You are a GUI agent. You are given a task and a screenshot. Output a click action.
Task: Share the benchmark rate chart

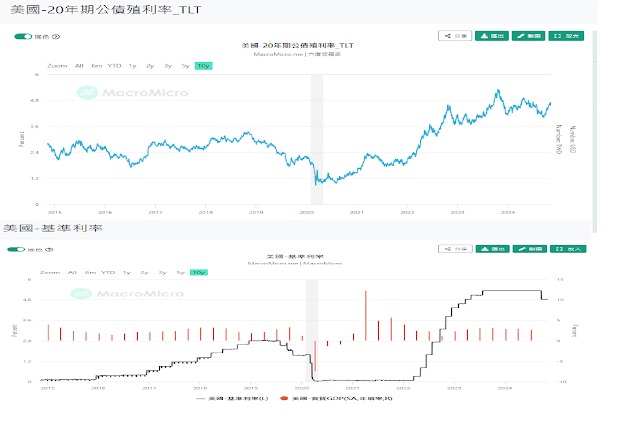pos(455,248)
